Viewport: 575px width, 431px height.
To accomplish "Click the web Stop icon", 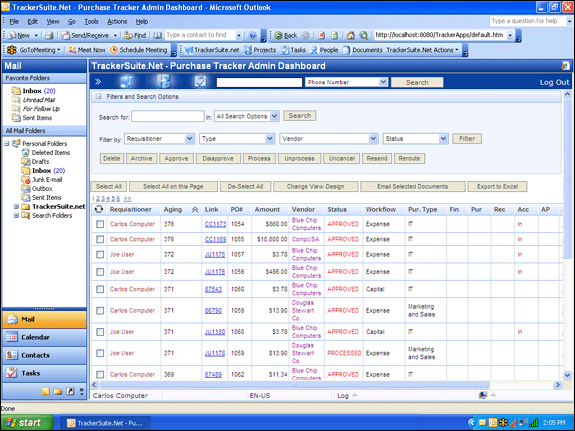I will [322, 35].
